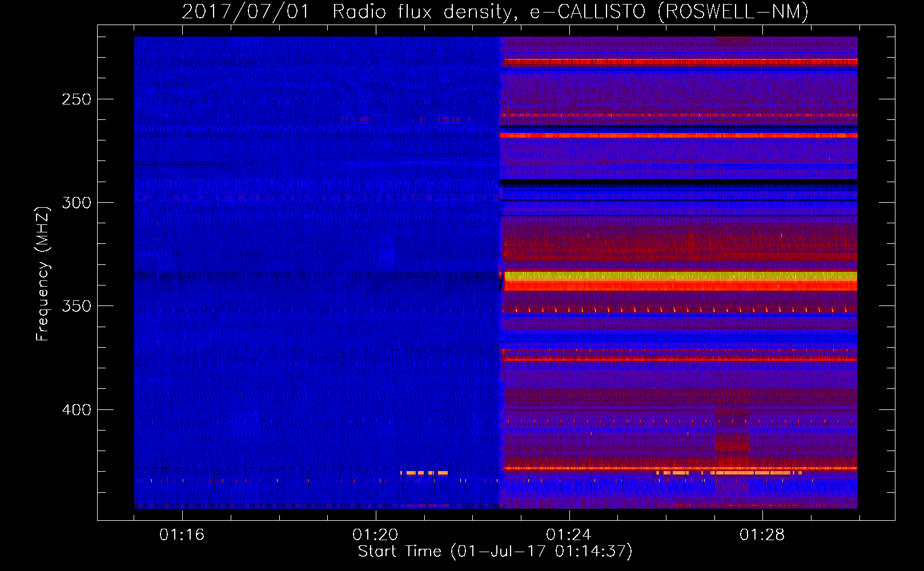
Task: Click the 350 frequency tick label
Action: (x=77, y=306)
